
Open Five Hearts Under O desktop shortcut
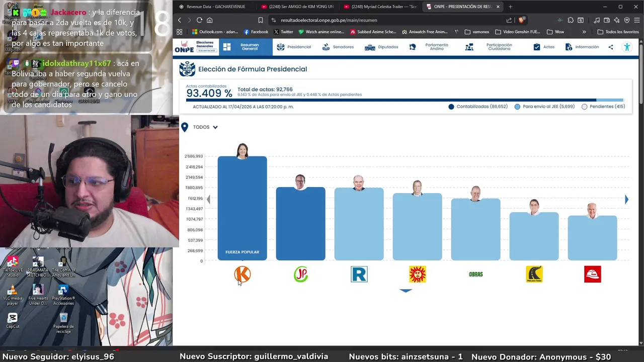[x=38, y=295]
